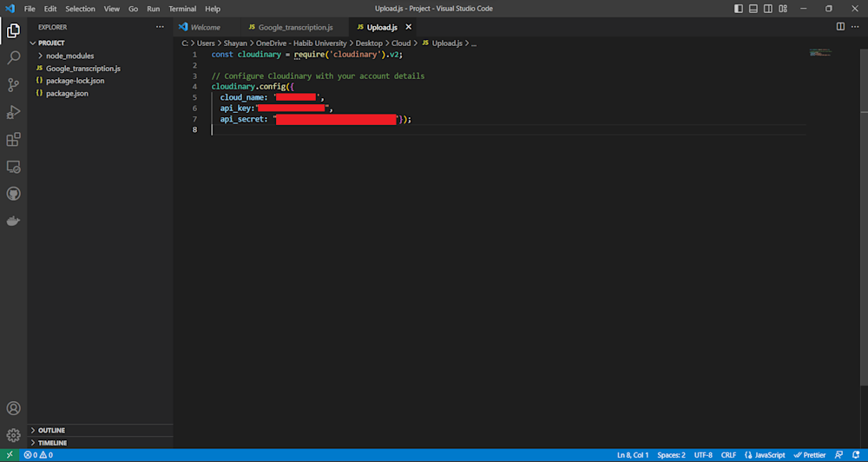Toggle the primary side bar layout button

click(x=739, y=9)
